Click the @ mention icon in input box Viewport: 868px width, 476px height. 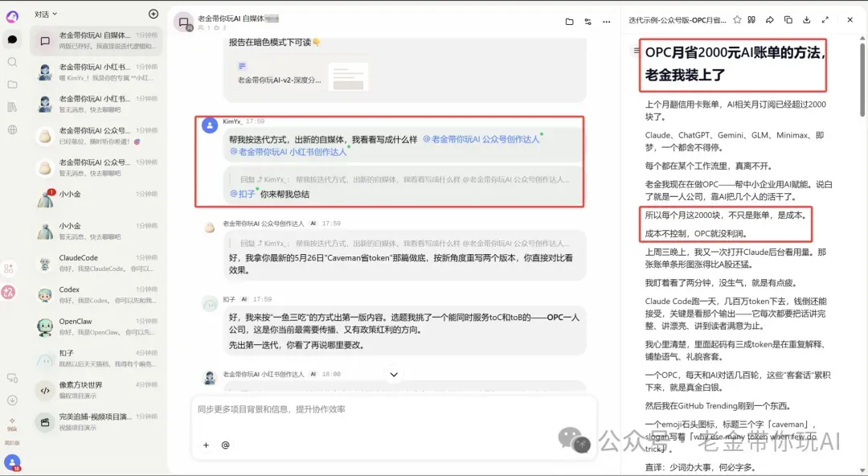click(225, 445)
